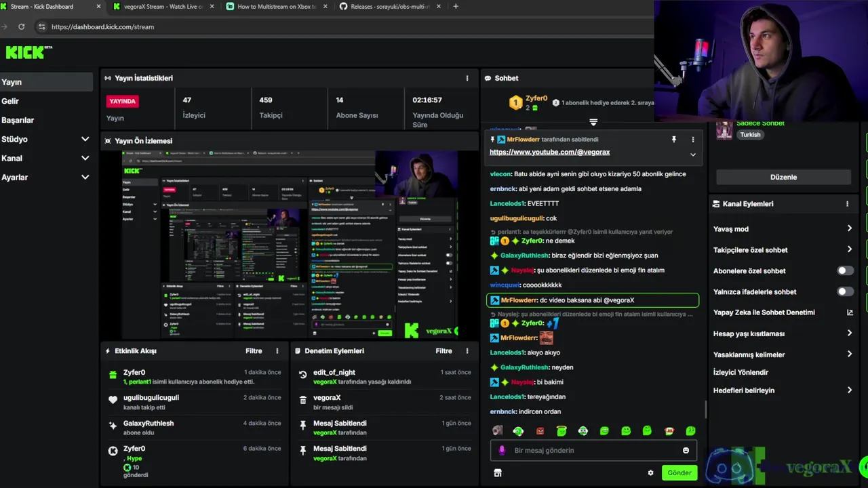Open Hedeflerı belirleyin options arrow
Image resolution: width=868 pixels, height=488 pixels.
point(849,390)
